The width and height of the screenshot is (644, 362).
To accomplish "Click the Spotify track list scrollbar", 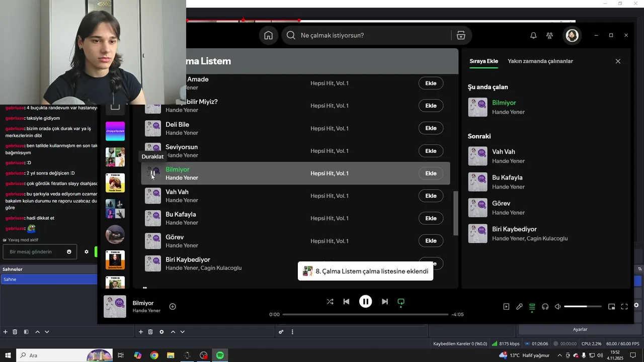I will point(456,213).
